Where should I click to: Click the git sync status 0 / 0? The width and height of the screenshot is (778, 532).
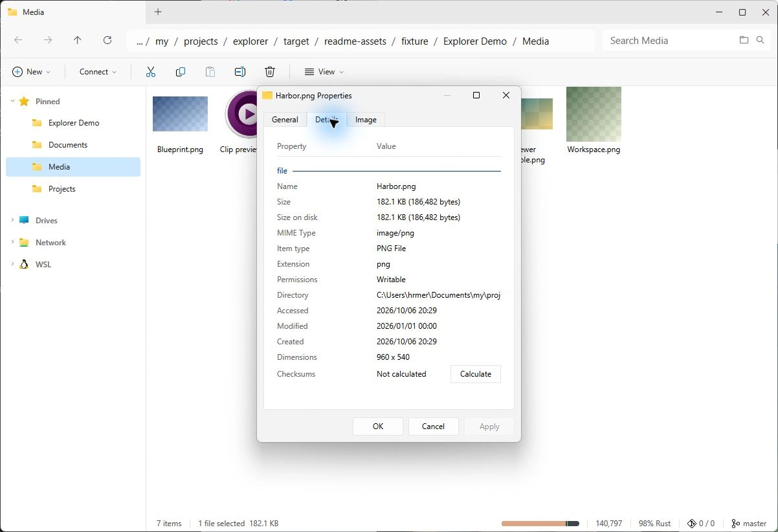coord(701,523)
